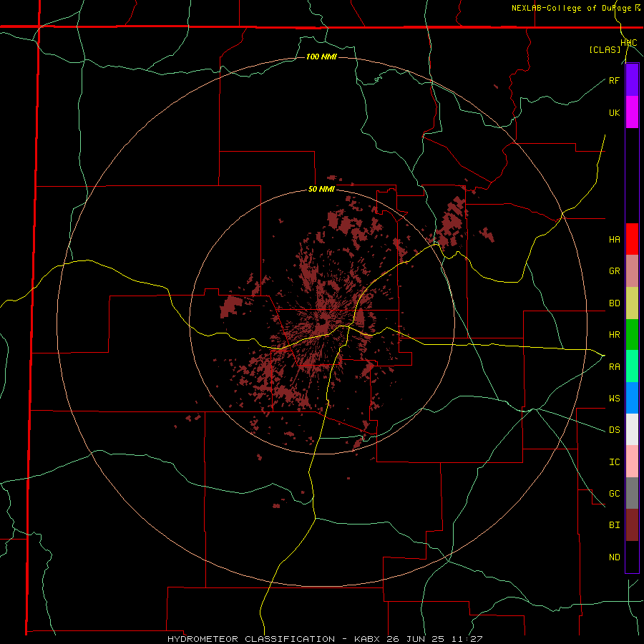Pick the RA light green legend swatch

(x=632, y=366)
